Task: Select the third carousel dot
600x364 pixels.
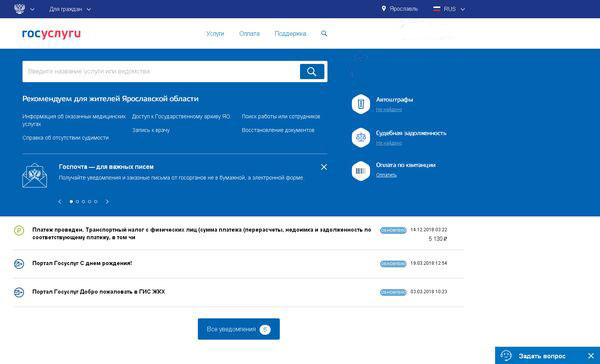Action: tap(83, 202)
